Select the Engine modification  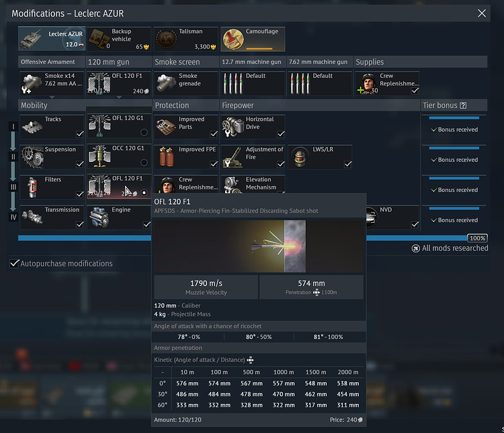coord(119,217)
